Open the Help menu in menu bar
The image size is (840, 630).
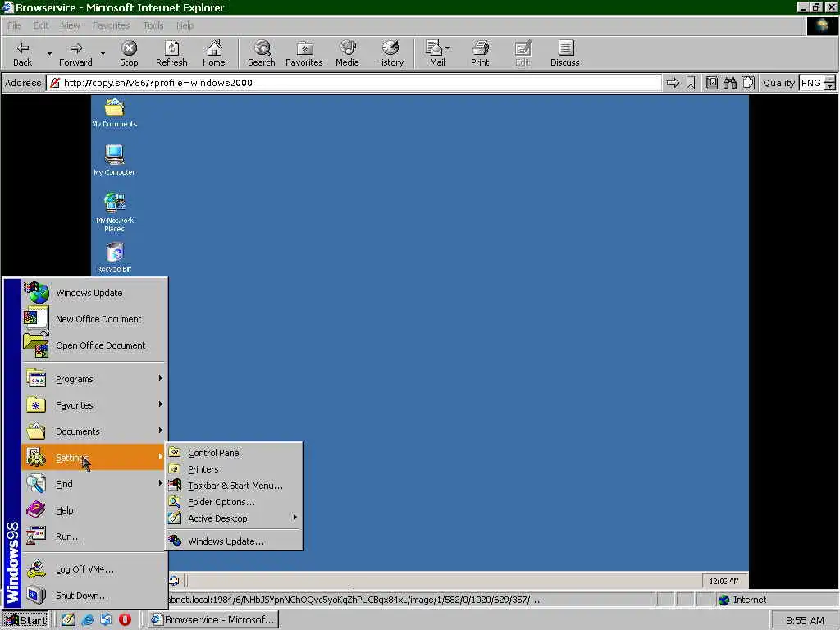tap(185, 25)
